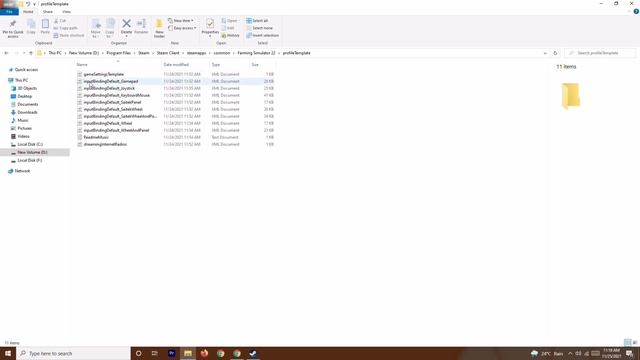Click the Open ribbon button
The height and width of the screenshot is (360, 640).
pos(230,20)
